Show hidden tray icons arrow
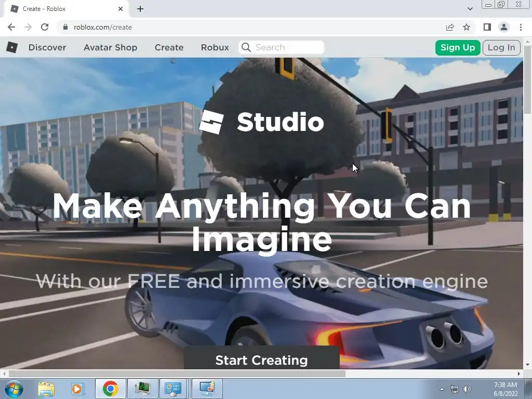Image resolution: width=532 pixels, height=399 pixels. tap(442, 389)
